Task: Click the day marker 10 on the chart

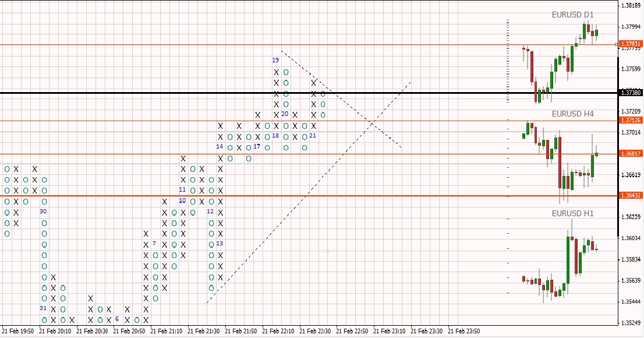Action: coord(182,200)
